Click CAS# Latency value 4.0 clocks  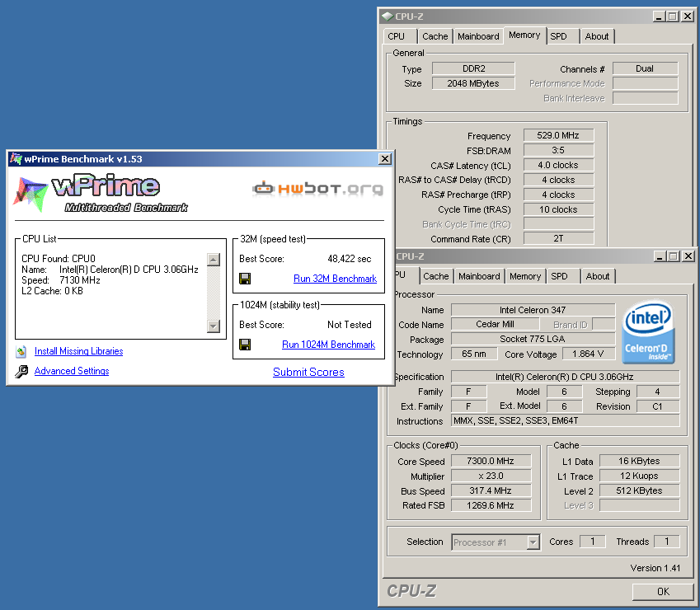[x=558, y=165]
